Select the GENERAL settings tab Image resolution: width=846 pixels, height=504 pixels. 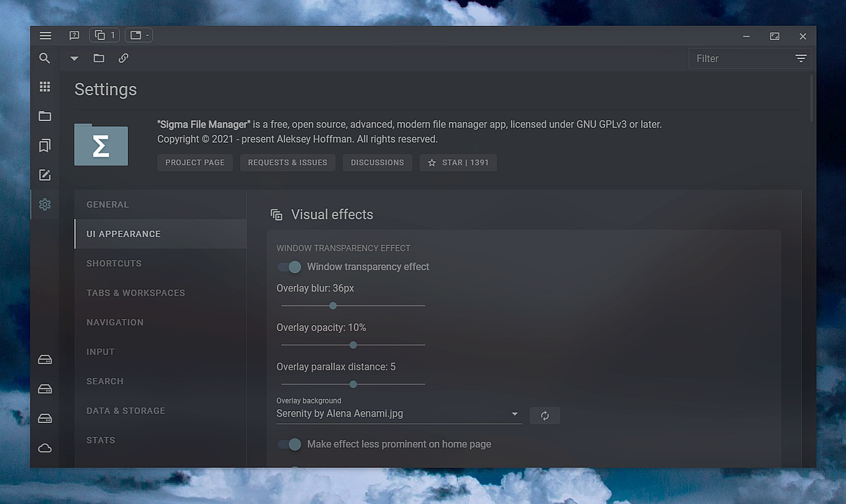click(x=161, y=205)
